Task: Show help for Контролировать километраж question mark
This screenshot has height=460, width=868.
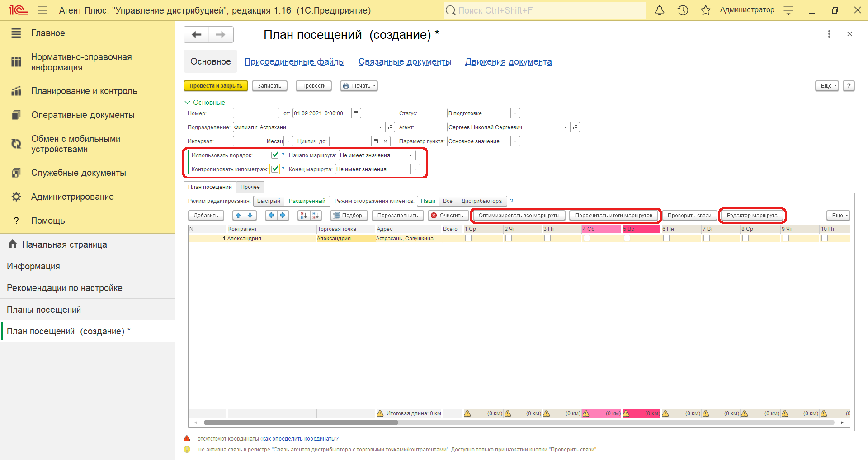Action: (283, 169)
